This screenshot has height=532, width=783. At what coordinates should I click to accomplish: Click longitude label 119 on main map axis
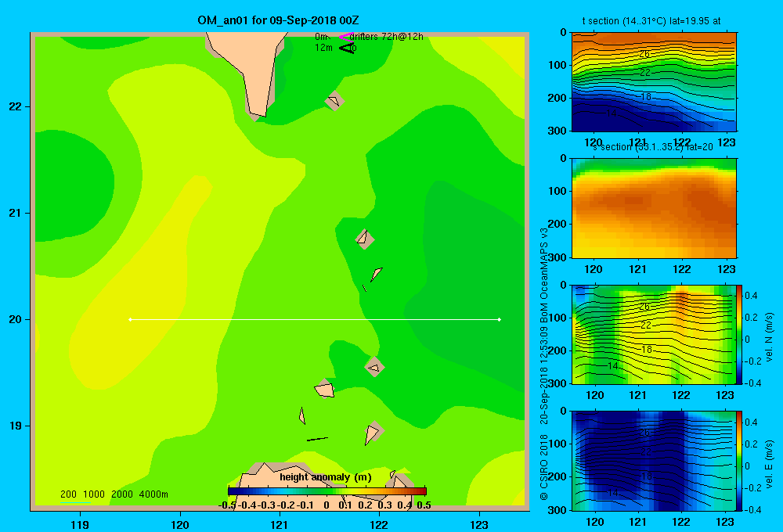coord(80,525)
